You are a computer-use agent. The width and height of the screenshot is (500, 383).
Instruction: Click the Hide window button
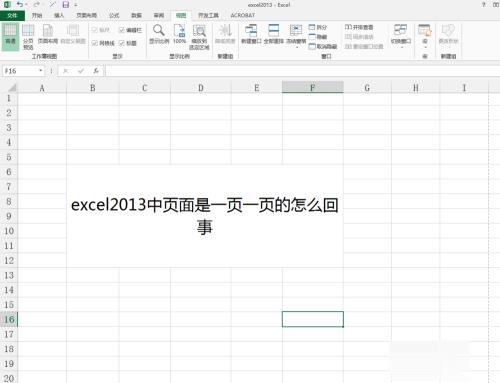pyautogui.click(x=318, y=37)
